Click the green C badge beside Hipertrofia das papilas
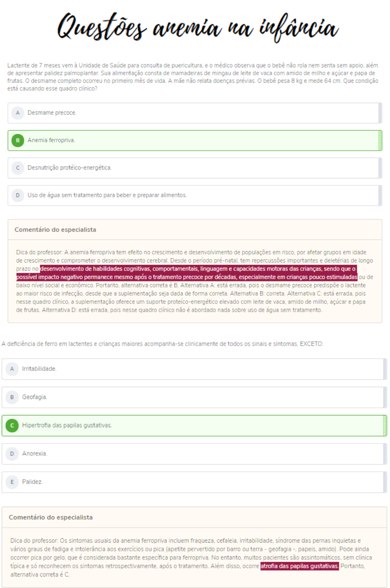Image resolution: width=390 pixels, height=588 pixels. click(x=12, y=425)
